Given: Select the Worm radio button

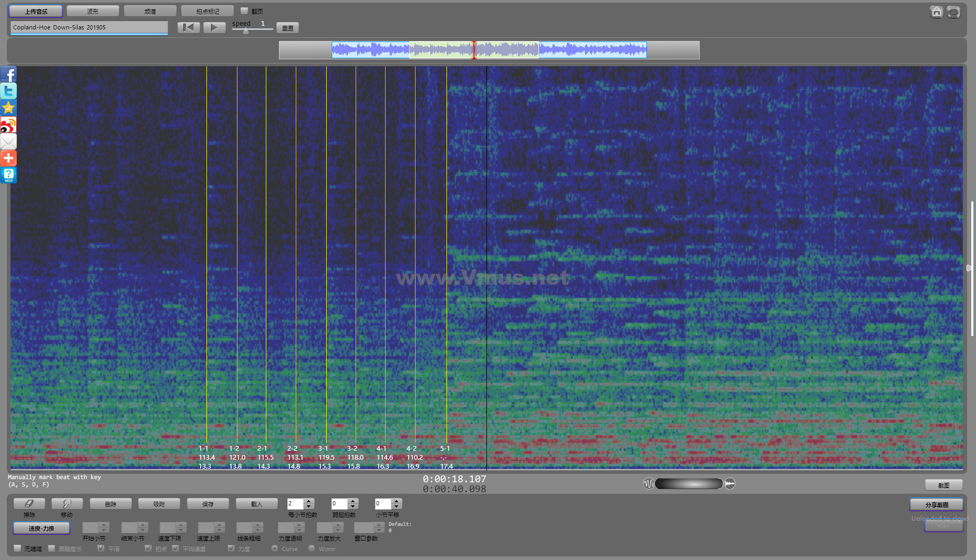Looking at the screenshot, I should (312, 548).
